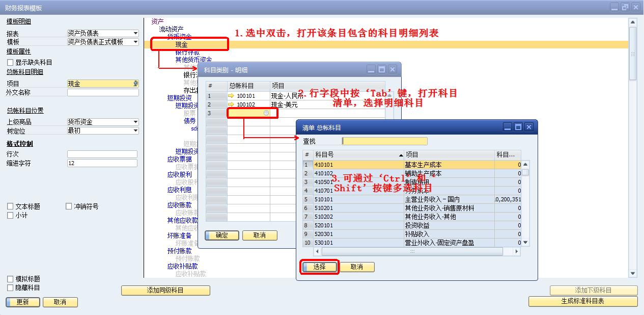Check the 隐藏科目 option

pos(10,287)
